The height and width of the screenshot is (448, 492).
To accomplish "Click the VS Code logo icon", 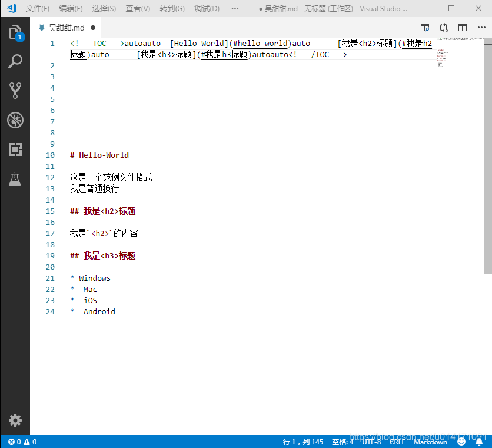I will (x=12, y=8).
